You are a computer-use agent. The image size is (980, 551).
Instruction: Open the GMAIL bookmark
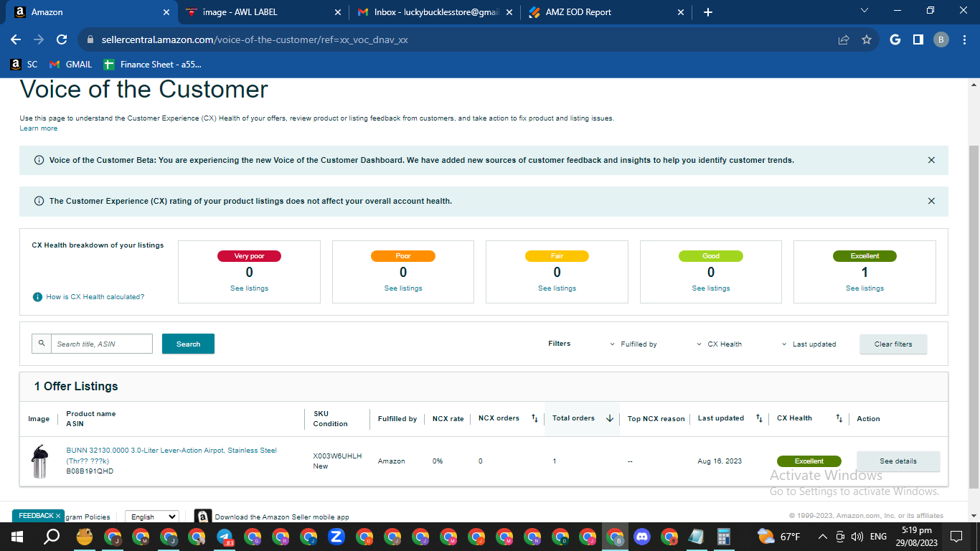pos(70,65)
